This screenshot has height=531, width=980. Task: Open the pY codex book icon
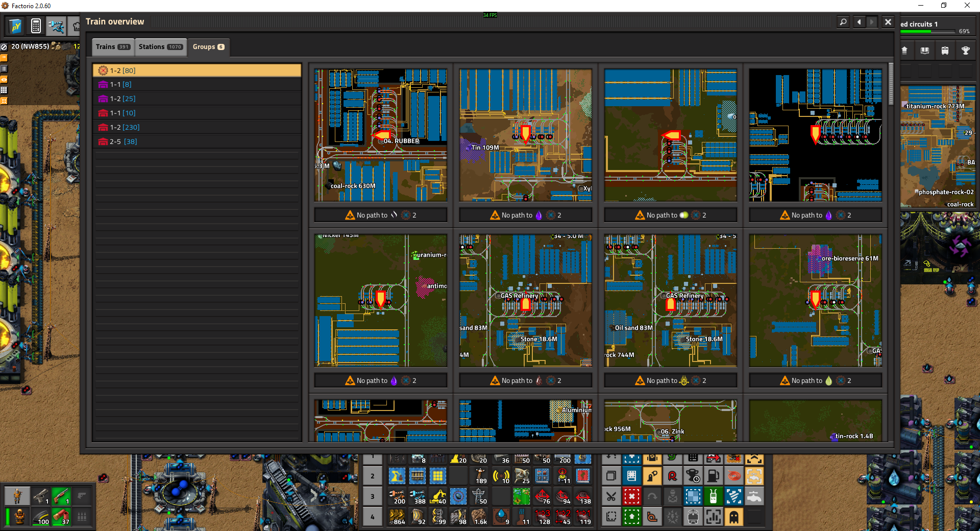16,26
